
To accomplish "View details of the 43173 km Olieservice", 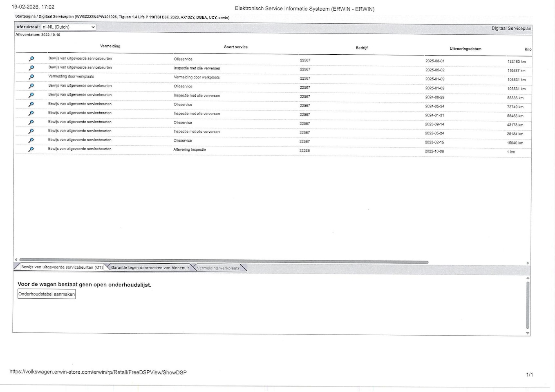I will [x=31, y=122].
